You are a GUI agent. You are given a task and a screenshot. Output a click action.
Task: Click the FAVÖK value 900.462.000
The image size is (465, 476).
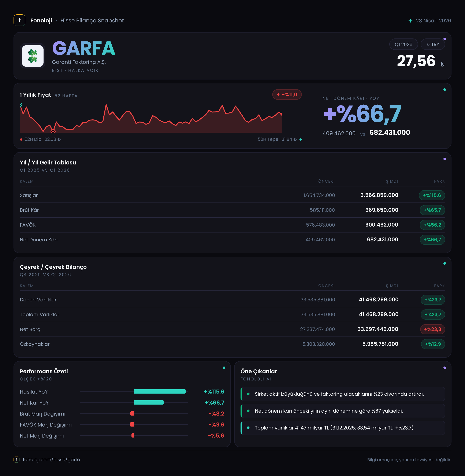point(382,225)
